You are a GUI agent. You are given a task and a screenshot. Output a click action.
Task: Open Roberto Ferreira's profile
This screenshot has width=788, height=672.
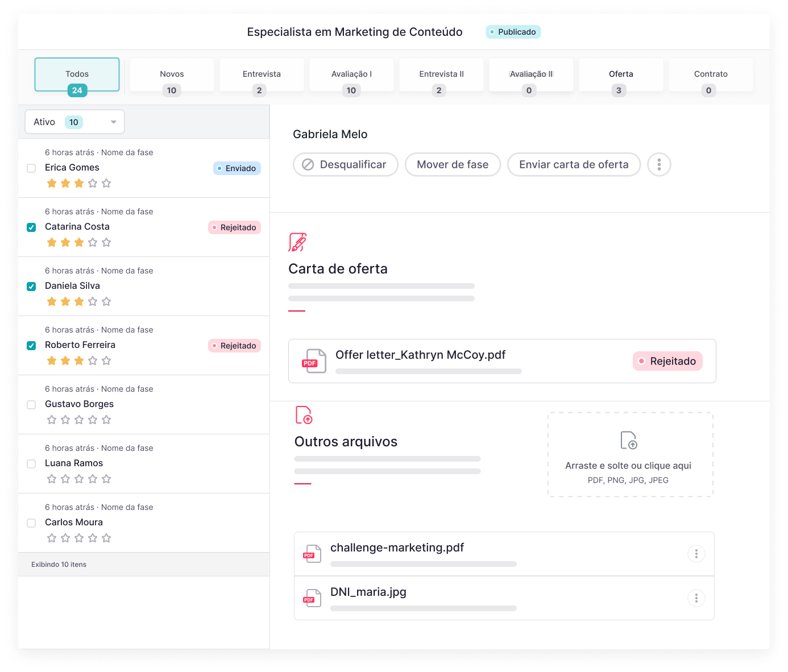80,345
